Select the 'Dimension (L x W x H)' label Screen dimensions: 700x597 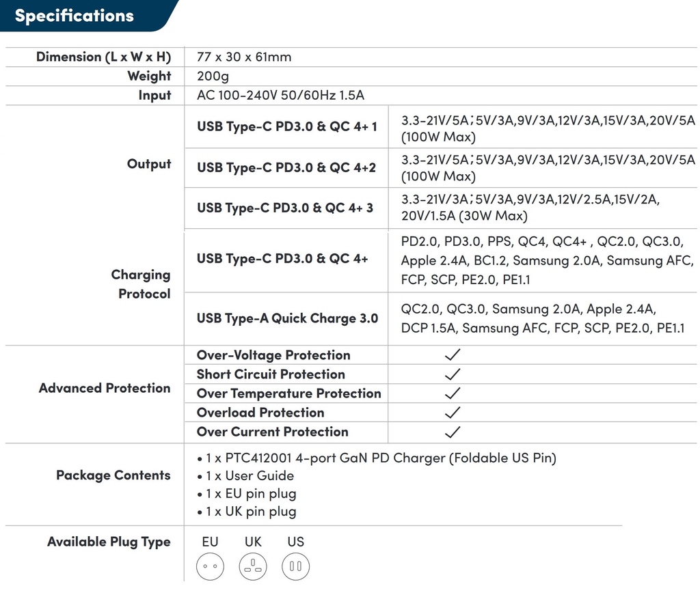tap(104, 57)
